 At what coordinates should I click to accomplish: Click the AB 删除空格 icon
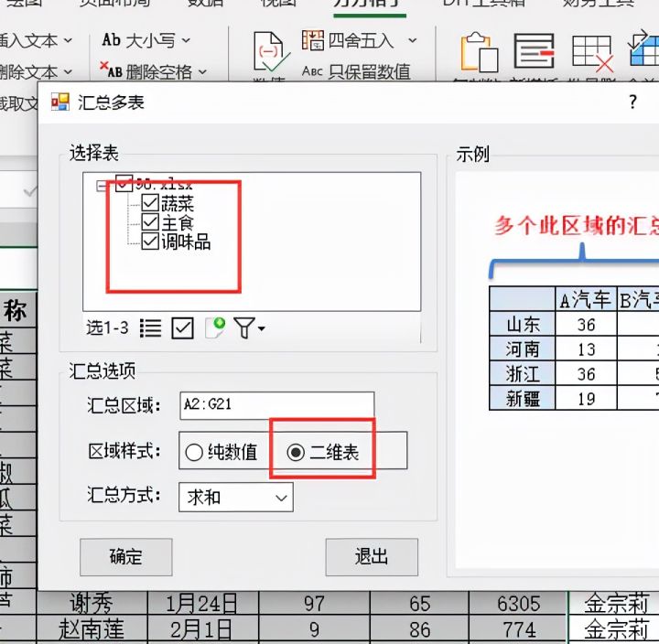click(x=111, y=70)
